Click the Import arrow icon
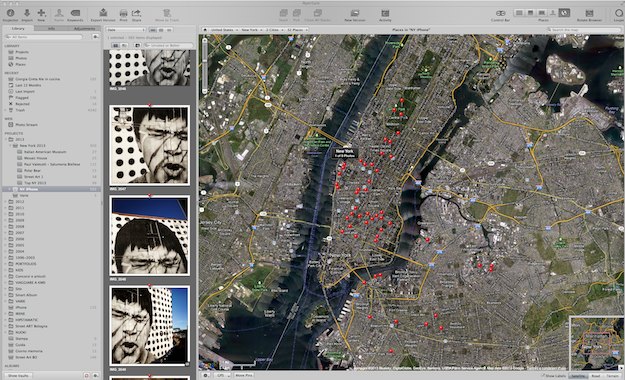The image size is (625, 380). coord(27,13)
